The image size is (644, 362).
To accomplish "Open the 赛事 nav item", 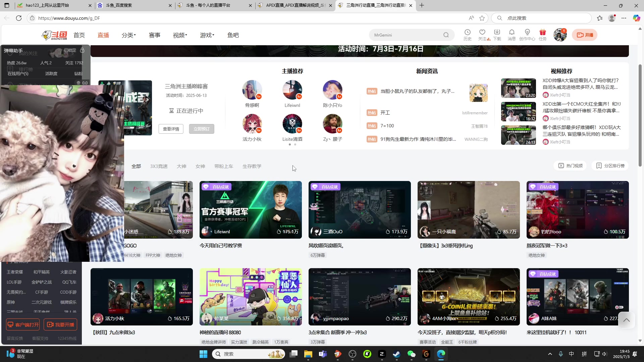I will [155, 35].
